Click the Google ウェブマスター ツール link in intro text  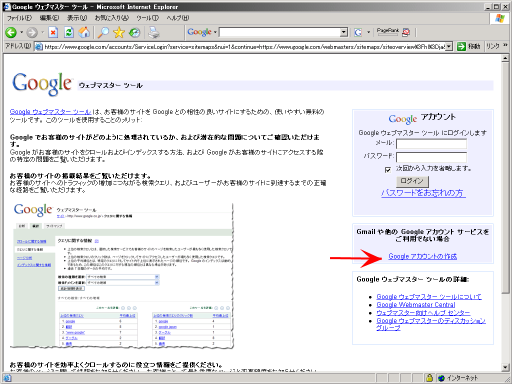click(x=50, y=112)
